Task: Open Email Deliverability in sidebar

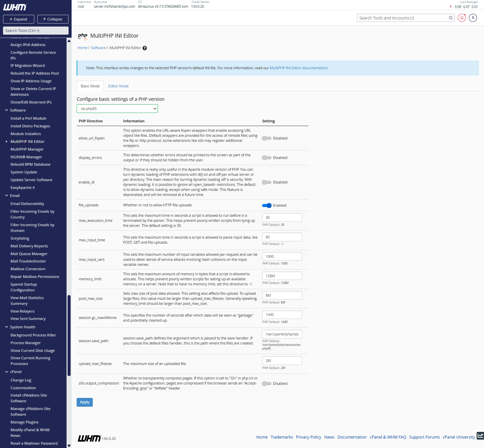Action: [27, 204]
